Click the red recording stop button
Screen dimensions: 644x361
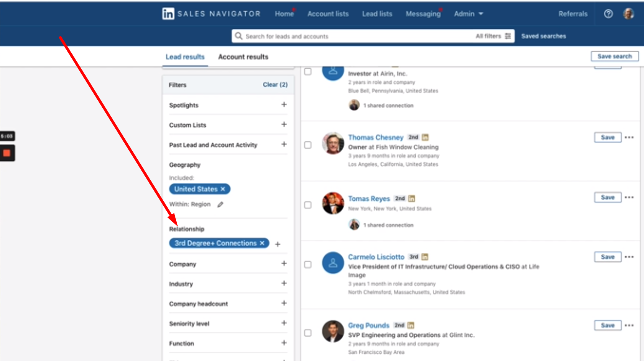click(x=7, y=153)
